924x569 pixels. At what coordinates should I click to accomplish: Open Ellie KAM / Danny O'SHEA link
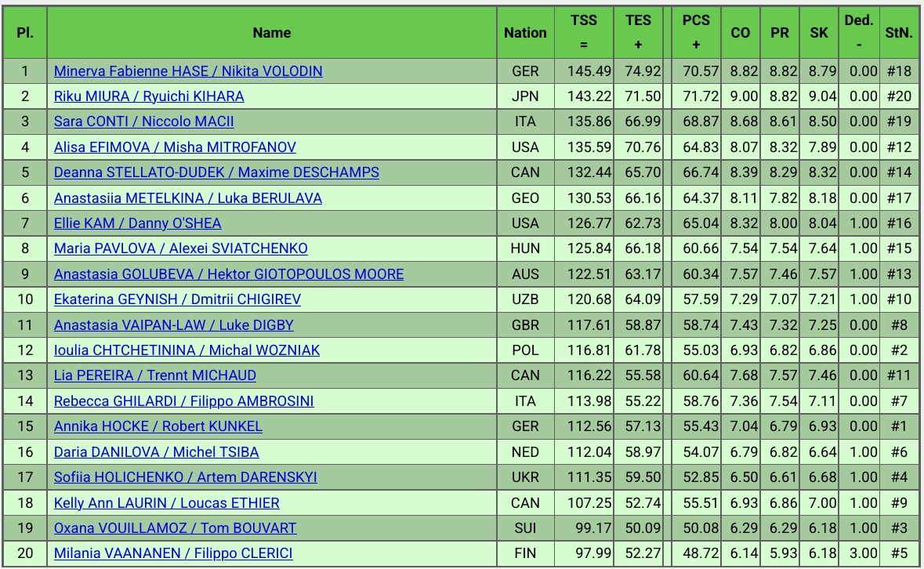[x=138, y=223]
